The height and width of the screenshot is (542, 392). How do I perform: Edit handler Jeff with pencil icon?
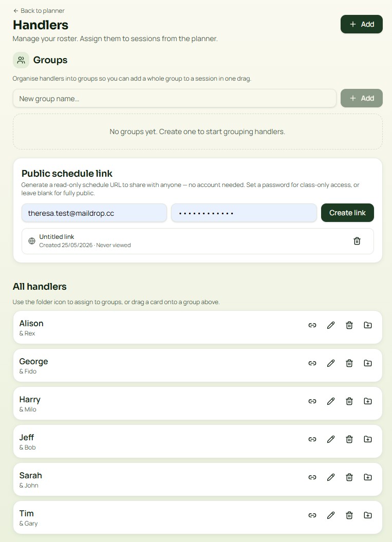(x=331, y=439)
